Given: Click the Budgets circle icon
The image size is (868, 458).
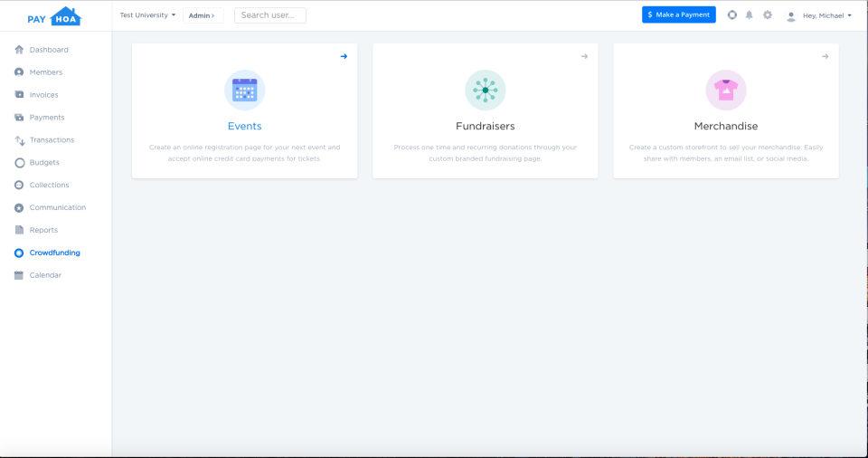Looking at the screenshot, I should click(19, 162).
